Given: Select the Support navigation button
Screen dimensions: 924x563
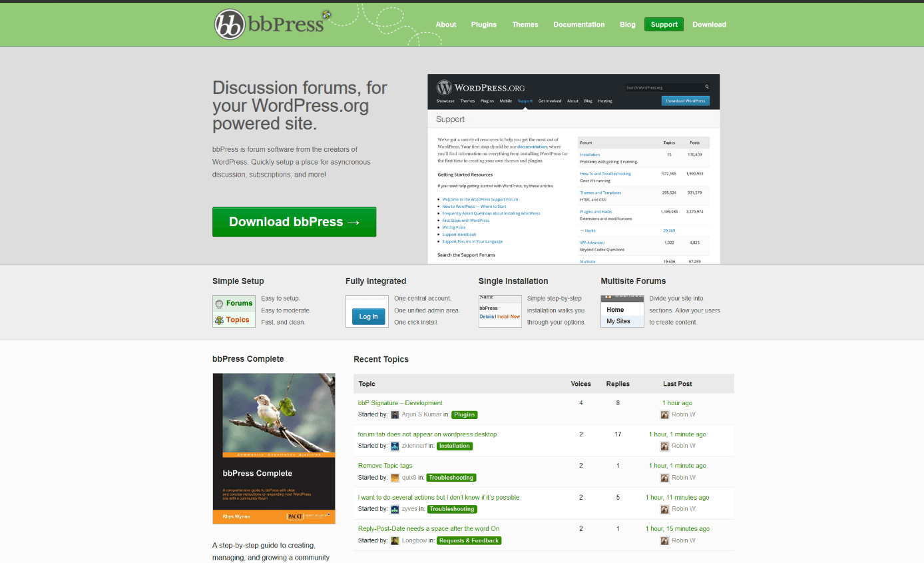Looking at the screenshot, I should point(664,25).
